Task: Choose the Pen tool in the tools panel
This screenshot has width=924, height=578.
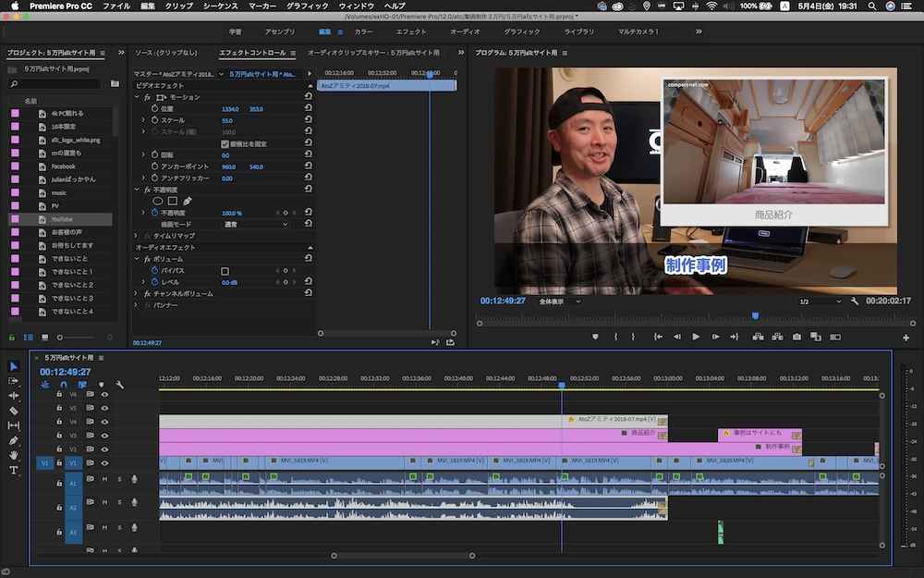Action: [x=14, y=441]
